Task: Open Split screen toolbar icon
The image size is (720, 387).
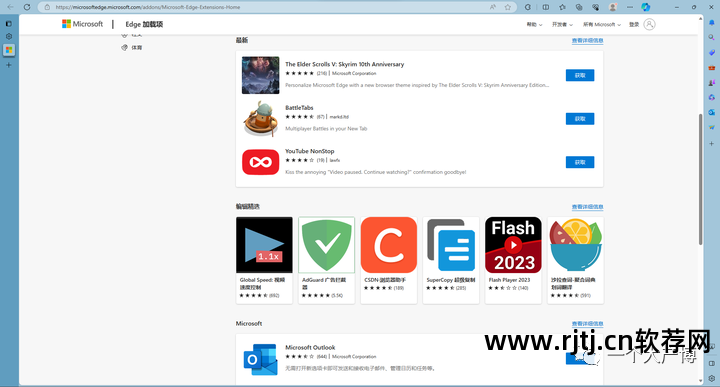Action: (546, 7)
